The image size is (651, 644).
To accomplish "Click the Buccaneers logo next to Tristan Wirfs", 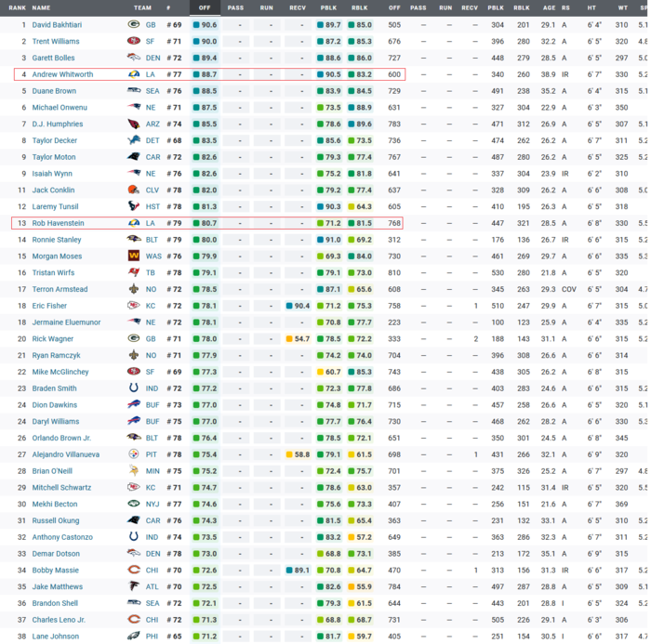I will 134,272.
